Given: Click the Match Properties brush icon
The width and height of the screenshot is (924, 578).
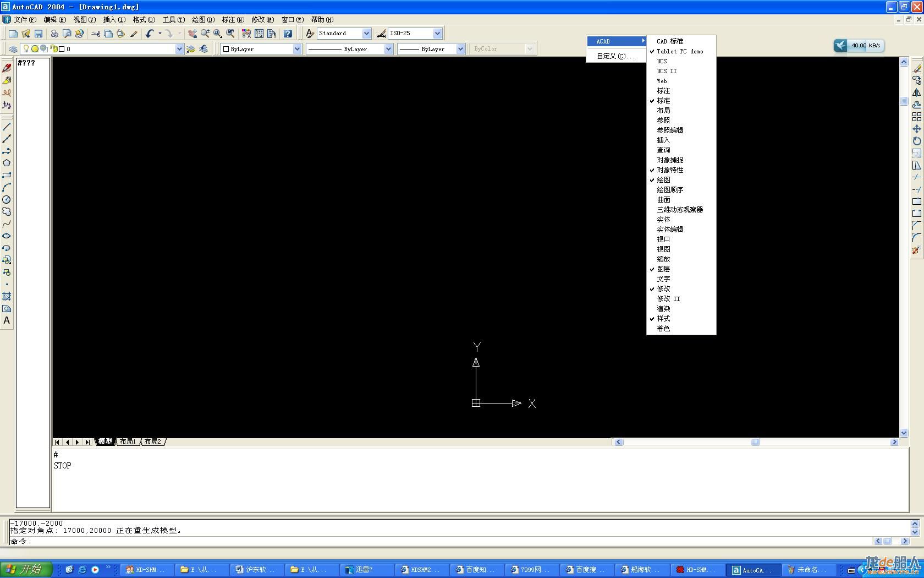Looking at the screenshot, I should [134, 34].
